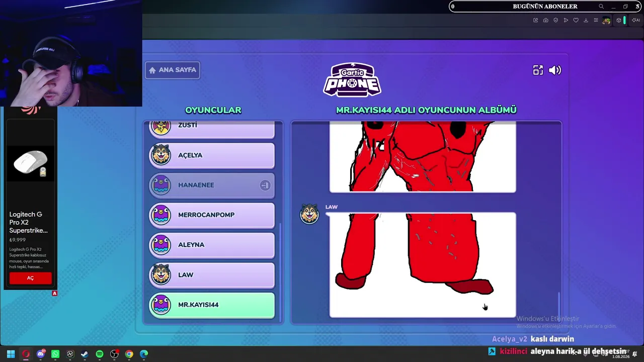644x362 pixels.
Task: Click LAW's avatar beside the album drawing
Action: click(309, 214)
